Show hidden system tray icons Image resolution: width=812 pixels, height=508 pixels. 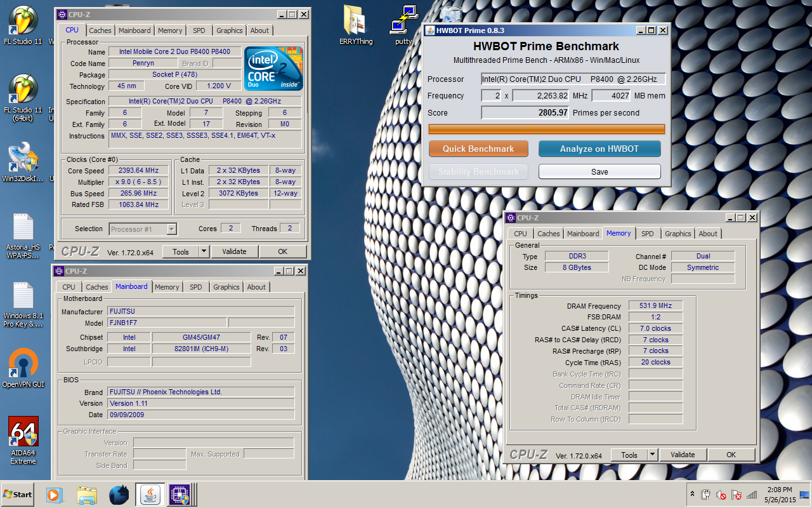691,494
